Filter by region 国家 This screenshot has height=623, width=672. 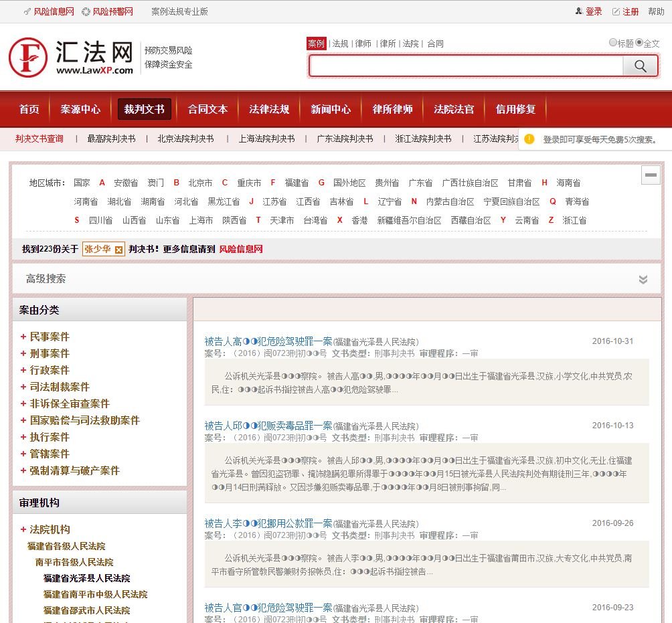(82, 183)
